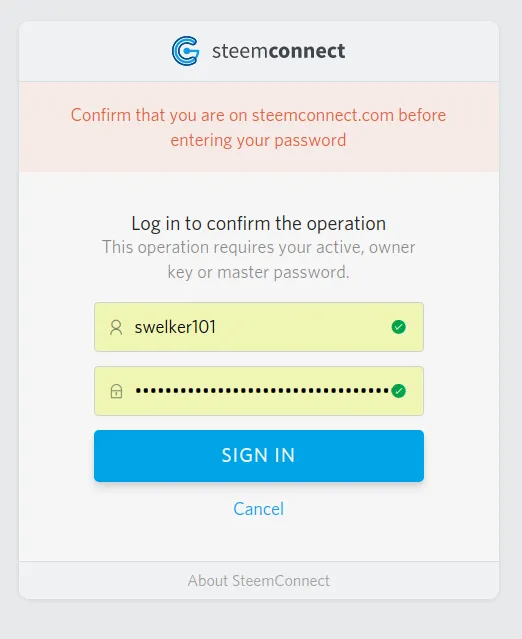Click the green checkmark beside swelker101

coord(399,327)
